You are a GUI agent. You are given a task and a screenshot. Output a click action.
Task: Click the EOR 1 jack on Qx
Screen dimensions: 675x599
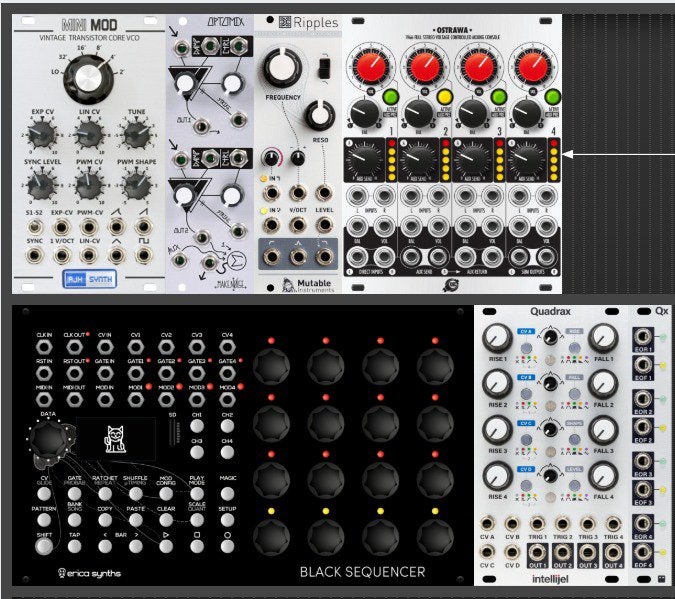click(x=643, y=337)
